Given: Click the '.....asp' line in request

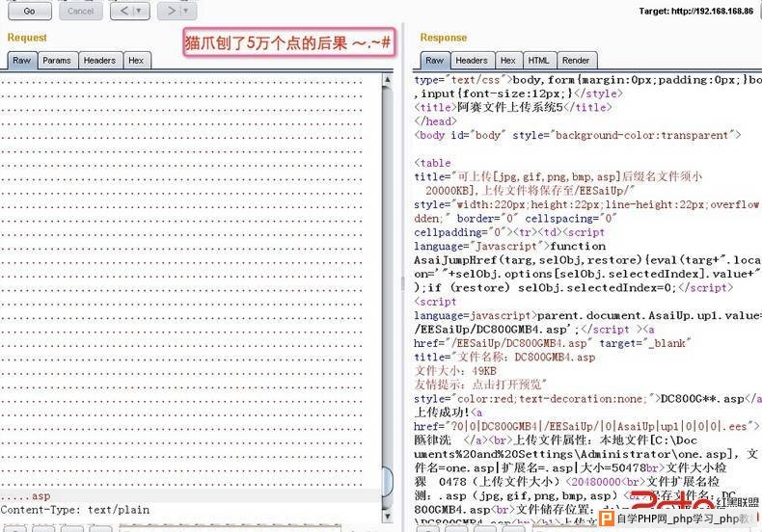Looking at the screenshot, I should 25,496.
